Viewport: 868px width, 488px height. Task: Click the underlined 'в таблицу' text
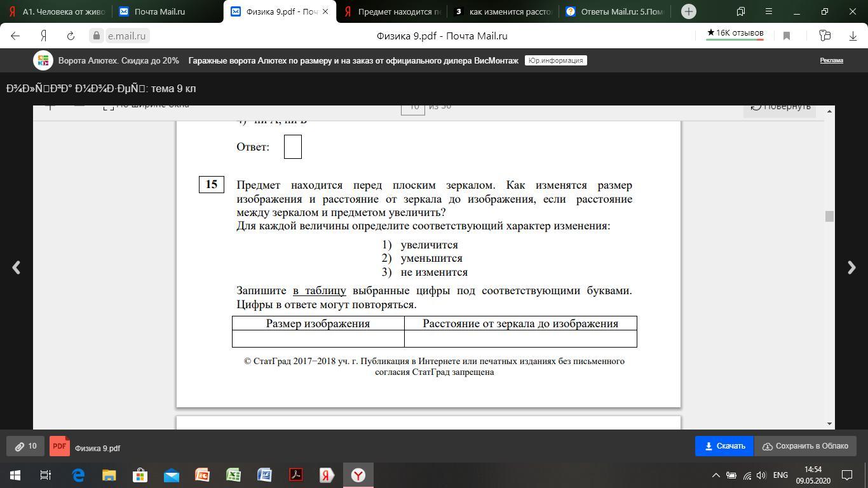320,291
